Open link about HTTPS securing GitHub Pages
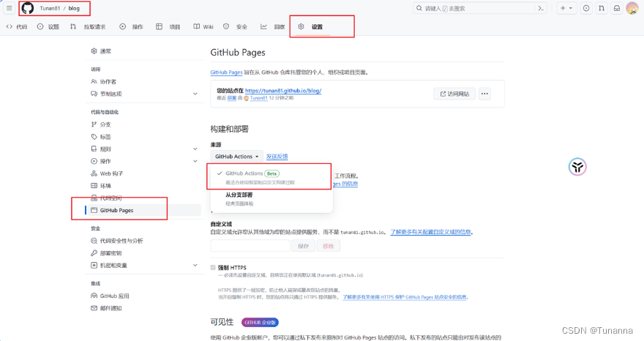The width and height of the screenshot is (644, 341). (405, 296)
